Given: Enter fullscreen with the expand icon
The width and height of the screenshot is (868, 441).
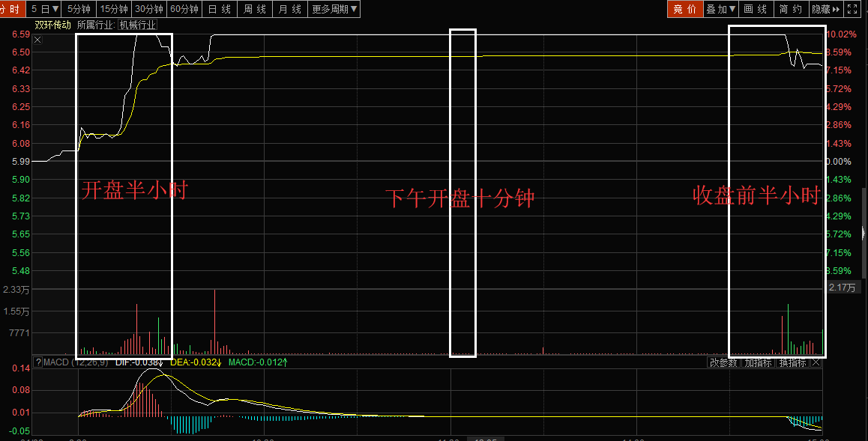Looking at the screenshot, I should (x=852, y=9).
